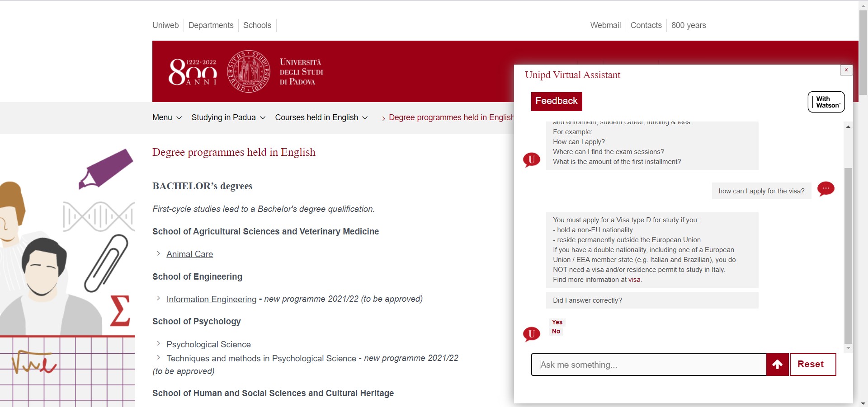
Task: Open the Studying in Padua dropdown
Action: (228, 117)
